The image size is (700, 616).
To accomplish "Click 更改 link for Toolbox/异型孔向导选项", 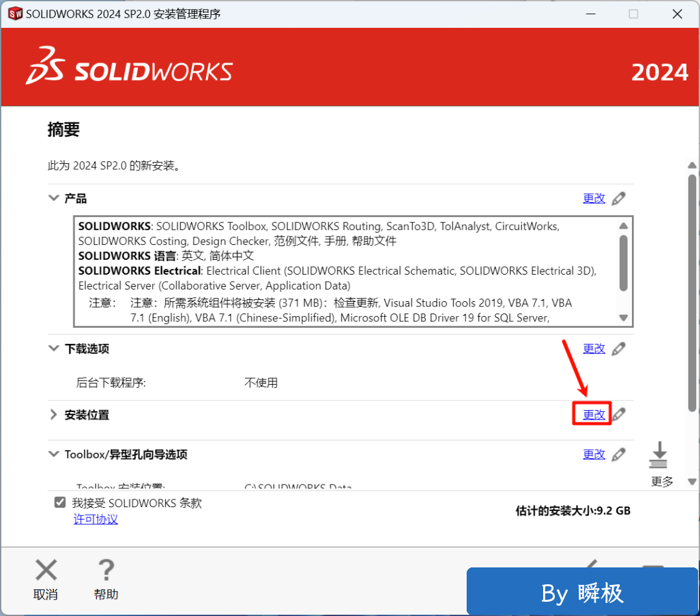I will pos(594,455).
